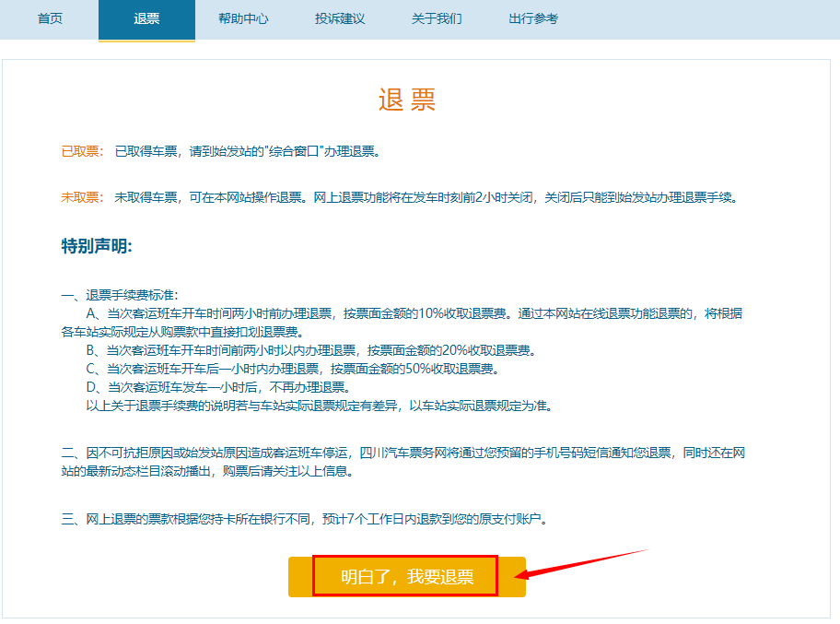The height and width of the screenshot is (624, 840).
Task: Click rule B about the 20% refund fee
Action: (x=322, y=350)
